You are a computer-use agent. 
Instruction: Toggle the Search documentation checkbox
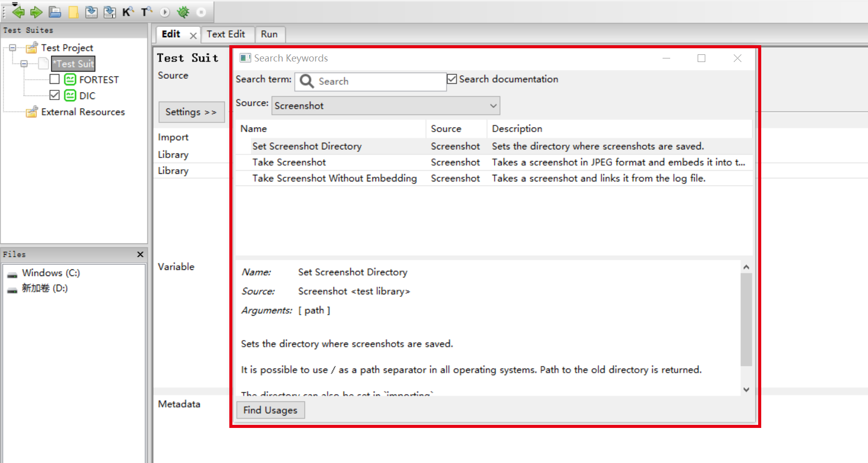pyautogui.click(x=452, y=79)
